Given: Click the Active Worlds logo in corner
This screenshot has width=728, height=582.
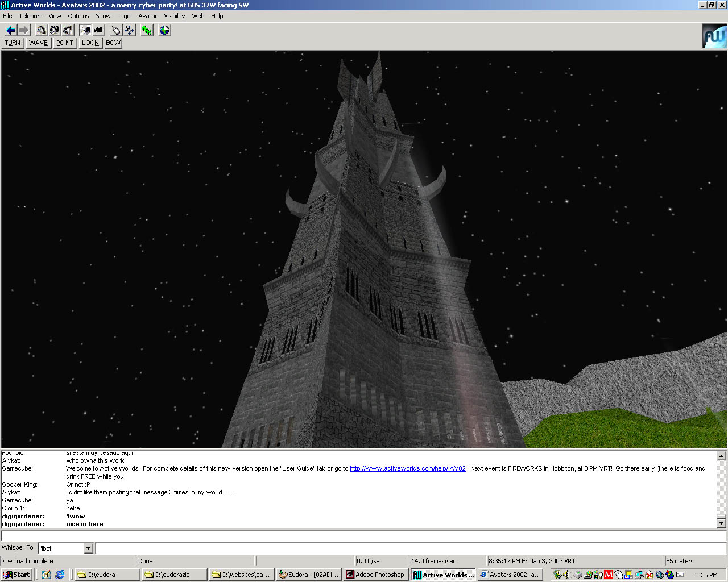Looking at the screenshot, I should pos(714,36).
